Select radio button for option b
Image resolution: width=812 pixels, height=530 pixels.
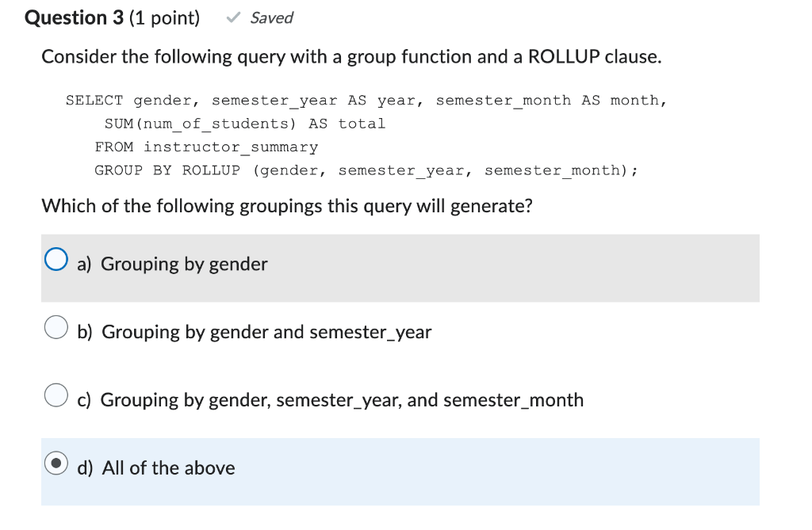tap(56, 326)
